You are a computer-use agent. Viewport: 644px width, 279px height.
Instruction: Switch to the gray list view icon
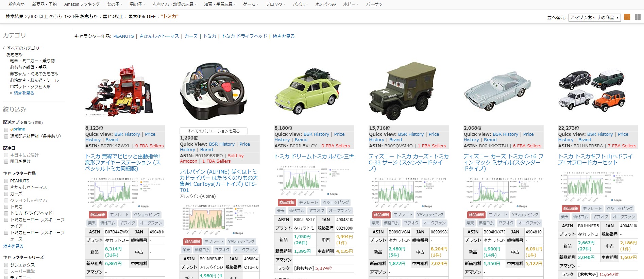(638, 17)
